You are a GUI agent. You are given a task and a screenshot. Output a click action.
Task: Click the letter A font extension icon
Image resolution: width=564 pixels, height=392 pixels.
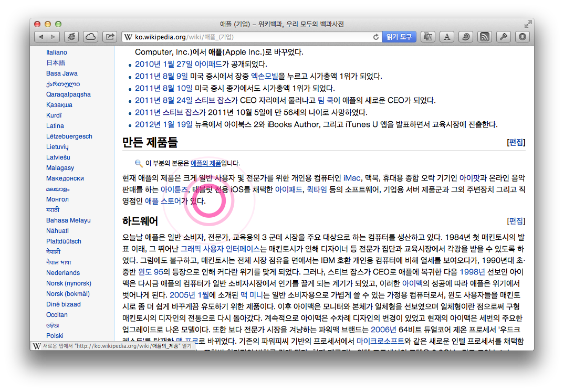(447, 37)
